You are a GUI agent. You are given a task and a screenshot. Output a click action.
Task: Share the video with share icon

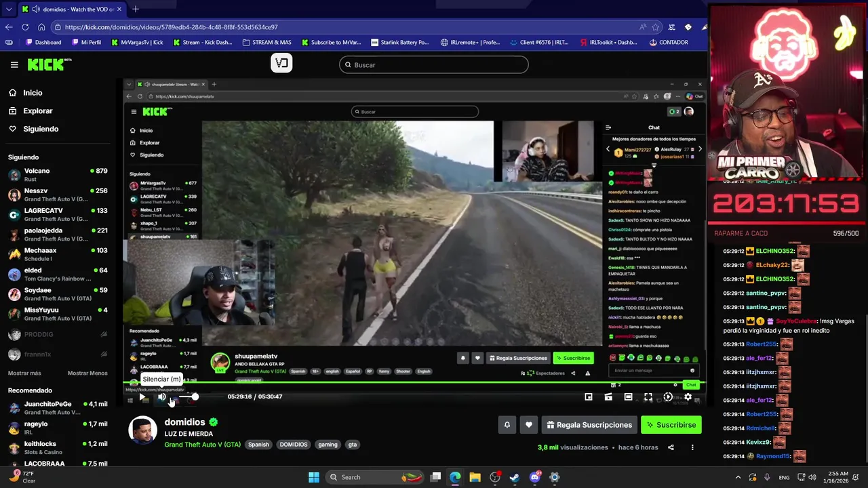point(671,447)
